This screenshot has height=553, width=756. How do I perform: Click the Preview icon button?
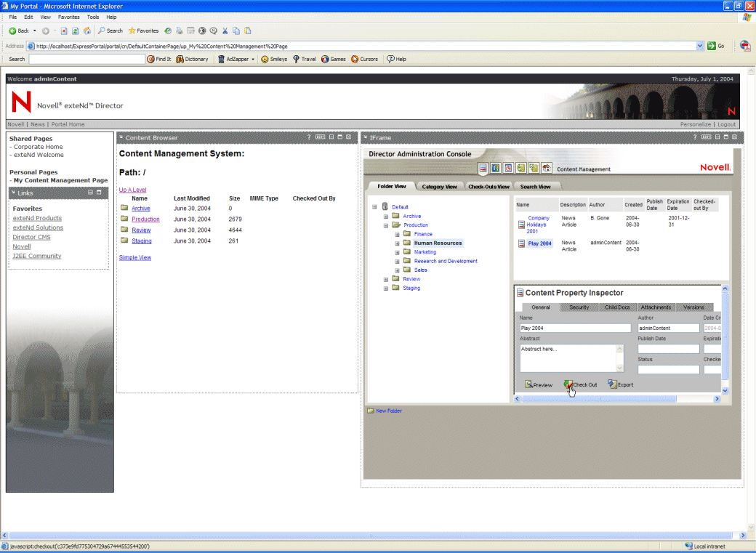(529, 384)
